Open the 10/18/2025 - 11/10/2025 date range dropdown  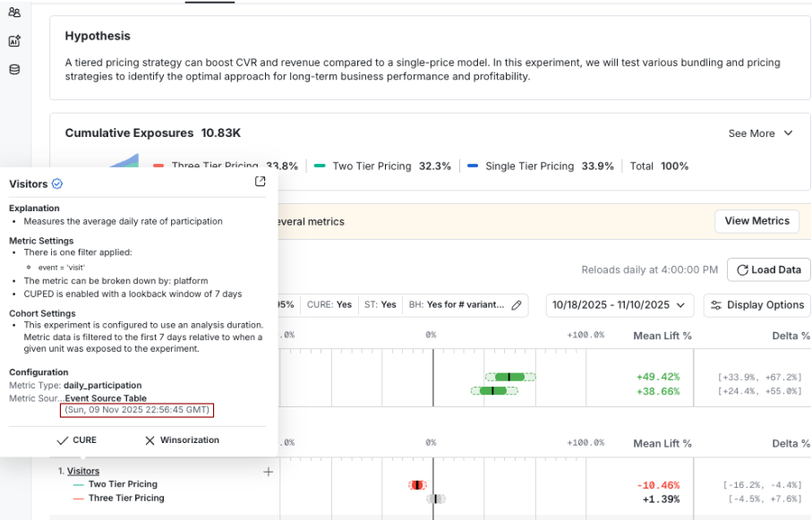[x=619, y=305]
